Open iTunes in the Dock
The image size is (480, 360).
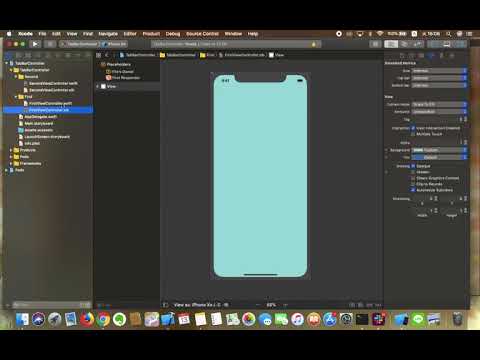pyautogui.click(x=297, y=319)
